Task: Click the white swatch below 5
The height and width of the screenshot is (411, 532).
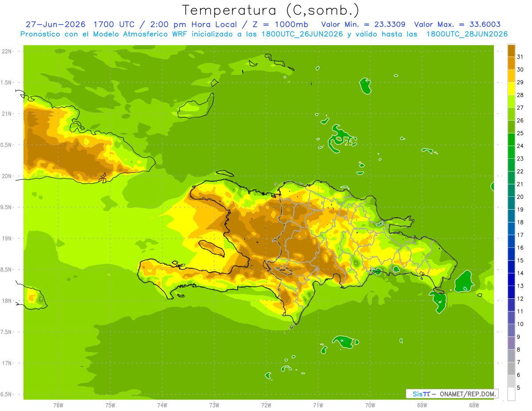Action: point(511,394)
